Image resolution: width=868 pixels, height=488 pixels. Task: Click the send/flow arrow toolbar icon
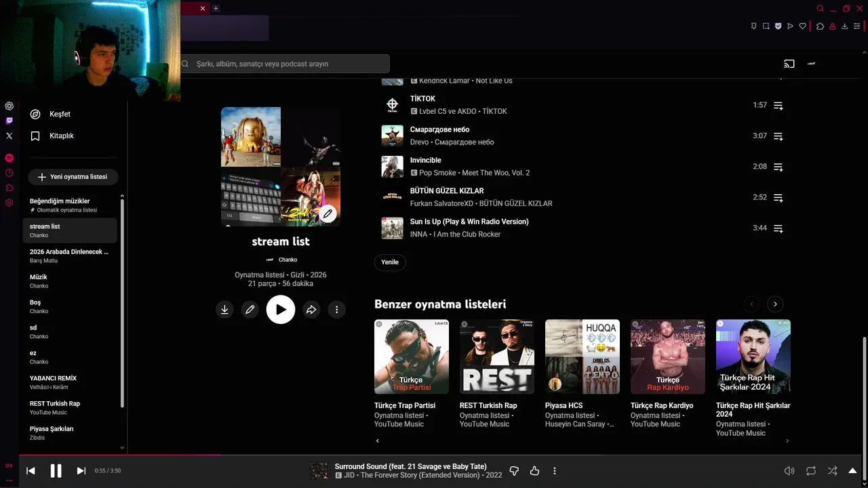pyautogui.click(x=790, y=26)
